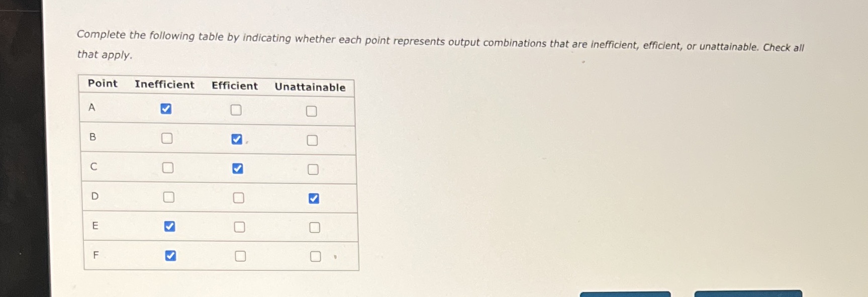The height and width of the screenshot is (297, 868).
Task: Check the Efficient checkbox for point F
Action: (x=240, y=256)
